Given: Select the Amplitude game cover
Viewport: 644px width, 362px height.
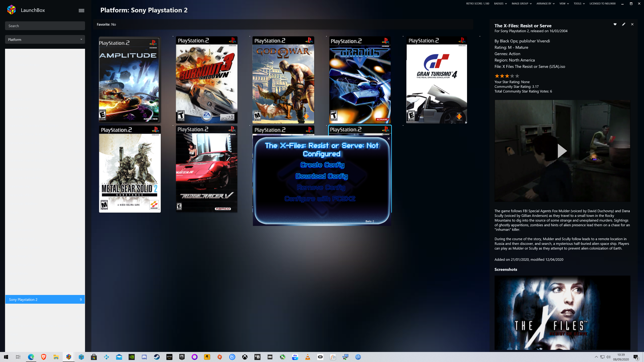Looking at the screenshot, I should (129, 80).
